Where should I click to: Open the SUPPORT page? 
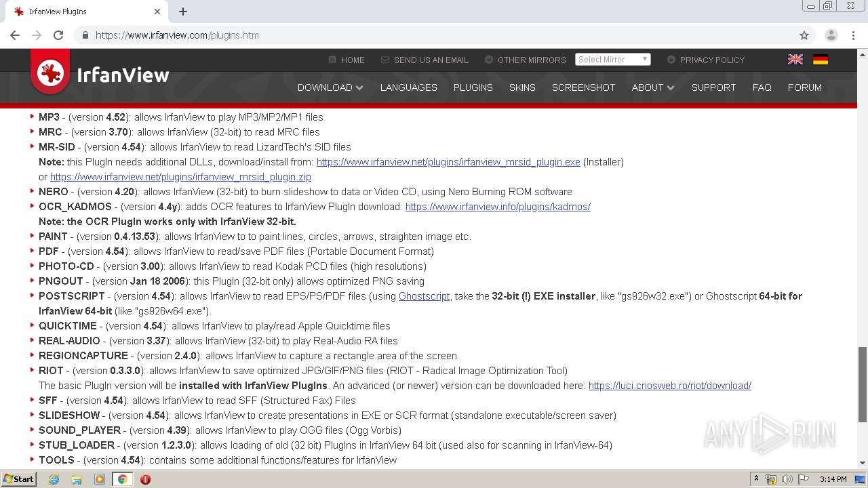pos(713,87)
